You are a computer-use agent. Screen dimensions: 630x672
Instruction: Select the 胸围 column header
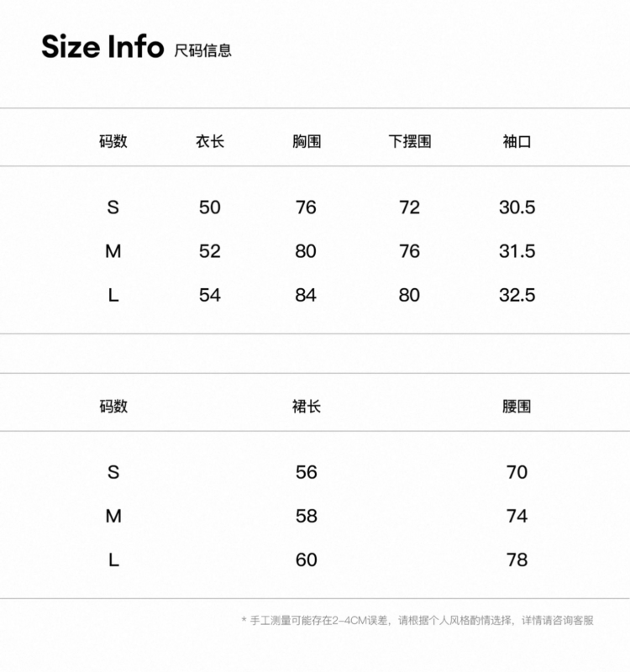tap(307, 141)
